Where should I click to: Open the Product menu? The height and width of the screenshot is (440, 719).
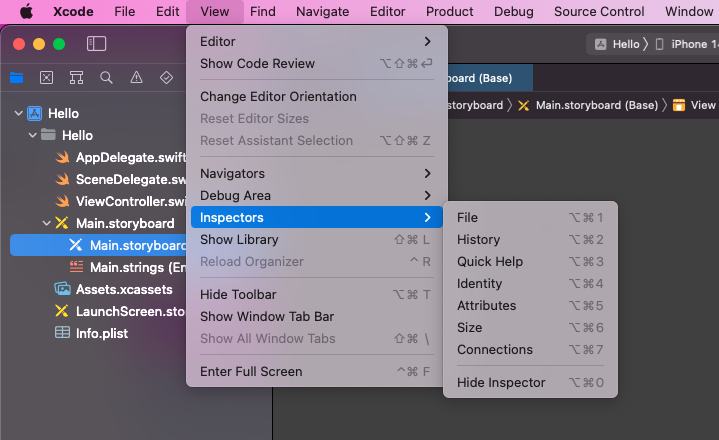(449, 11)
